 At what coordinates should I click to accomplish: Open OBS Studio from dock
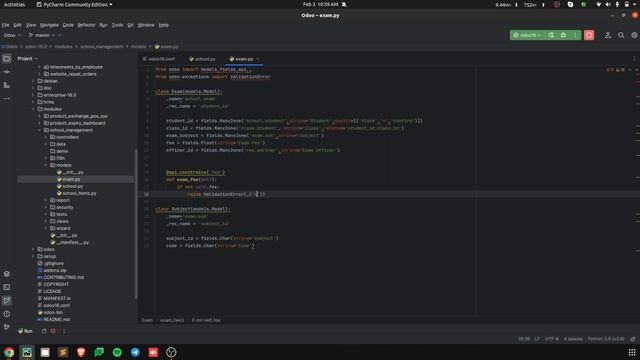171,352
